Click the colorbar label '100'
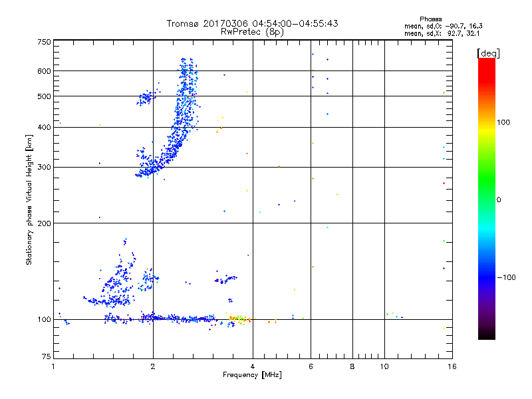The height and width of the screenshot is (399, 532). (503, 122)
